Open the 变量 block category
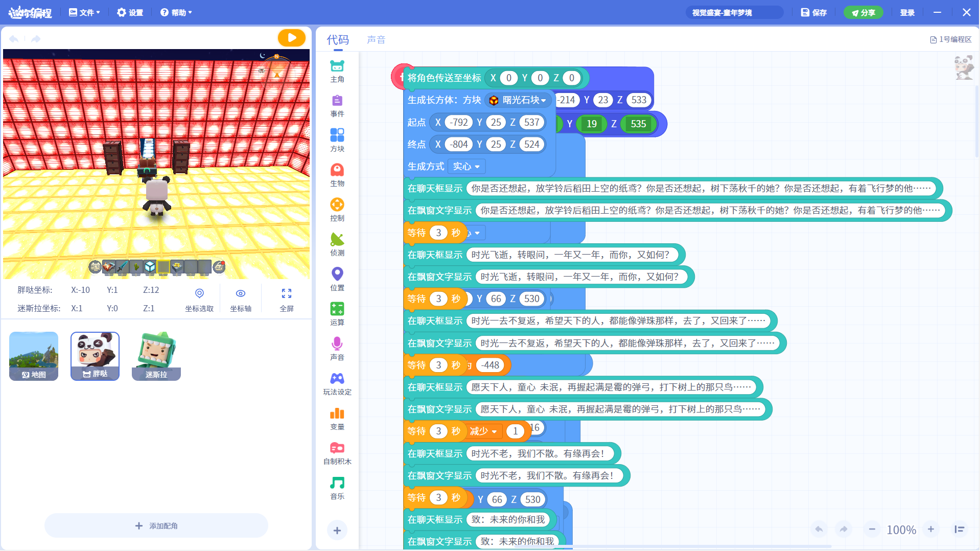 pos(337,419)
